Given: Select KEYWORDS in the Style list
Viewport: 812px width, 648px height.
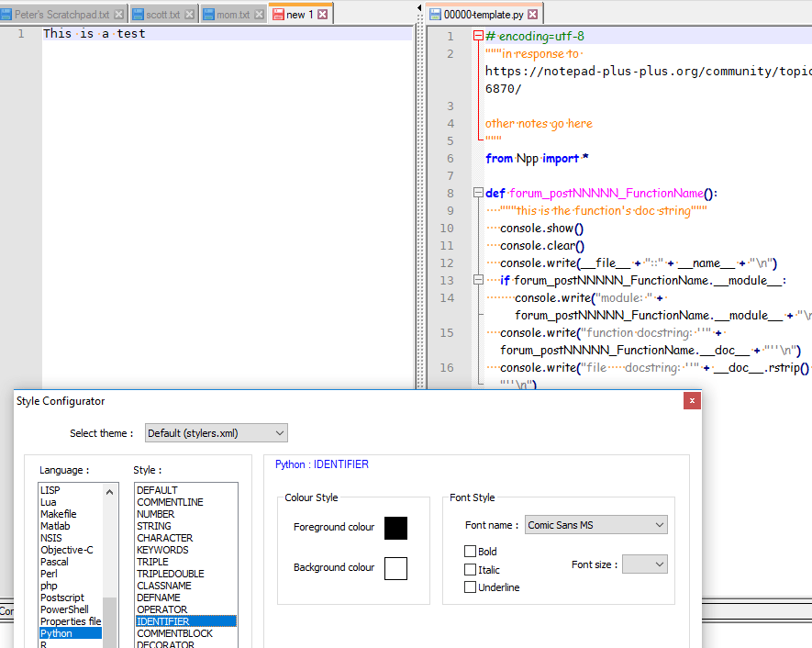Looking at the screenshot, I should coord(162,549).
